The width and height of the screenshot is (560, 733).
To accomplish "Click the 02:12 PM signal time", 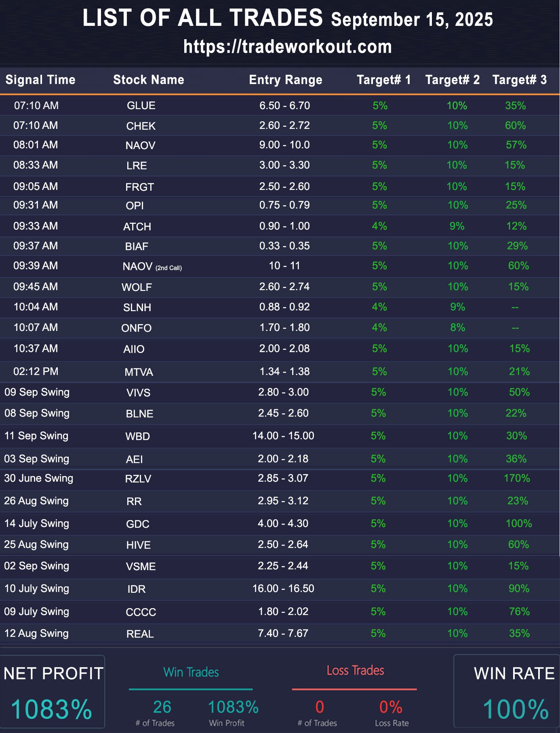I will click(36, 371).
